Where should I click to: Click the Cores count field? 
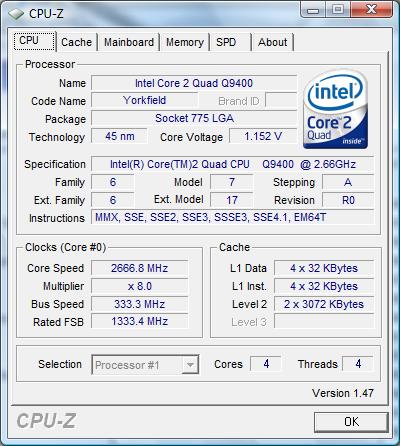coord(266,364)
